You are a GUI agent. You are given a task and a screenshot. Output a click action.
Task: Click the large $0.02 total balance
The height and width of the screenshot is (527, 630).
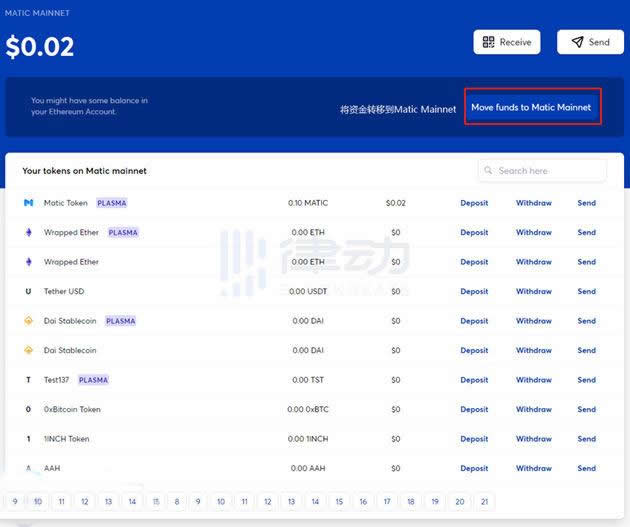tap(40, 46)
